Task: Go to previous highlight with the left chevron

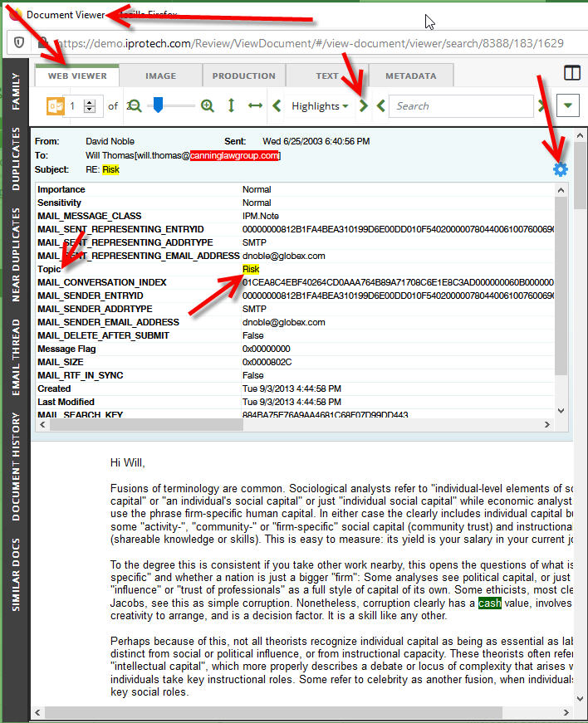Action: click(277, 106)
